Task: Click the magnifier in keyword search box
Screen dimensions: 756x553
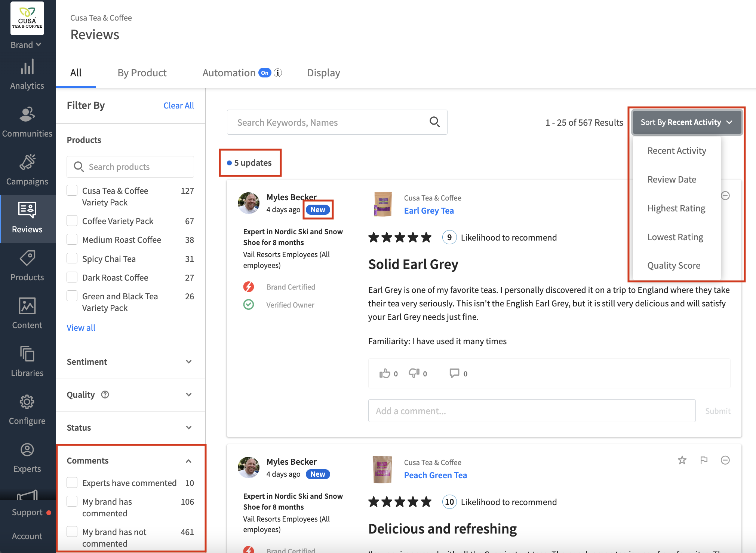Action: coord(434,122)
